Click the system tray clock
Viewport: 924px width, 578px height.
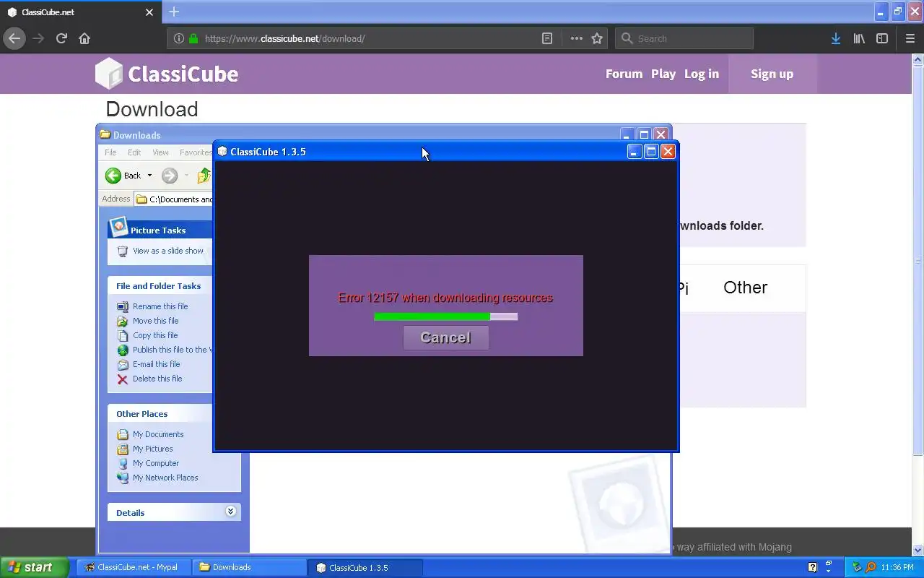[x=897, y=567]
